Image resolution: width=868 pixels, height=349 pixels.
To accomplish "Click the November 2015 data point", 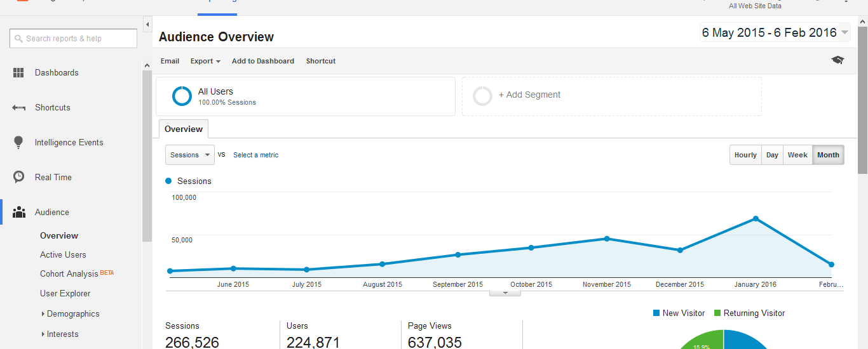I will (x=607, y=239).
